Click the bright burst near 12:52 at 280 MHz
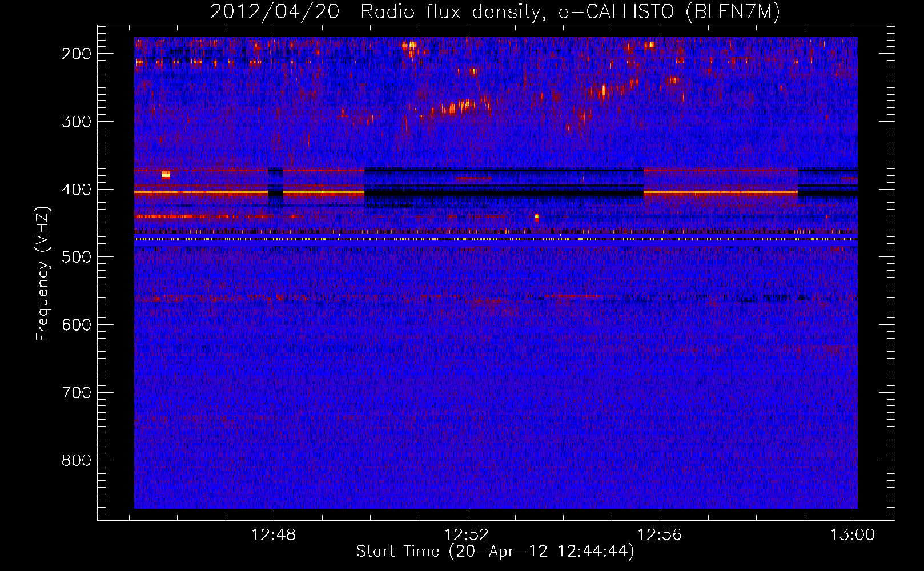This screenshot has height=571, width=924. [460, 106]
